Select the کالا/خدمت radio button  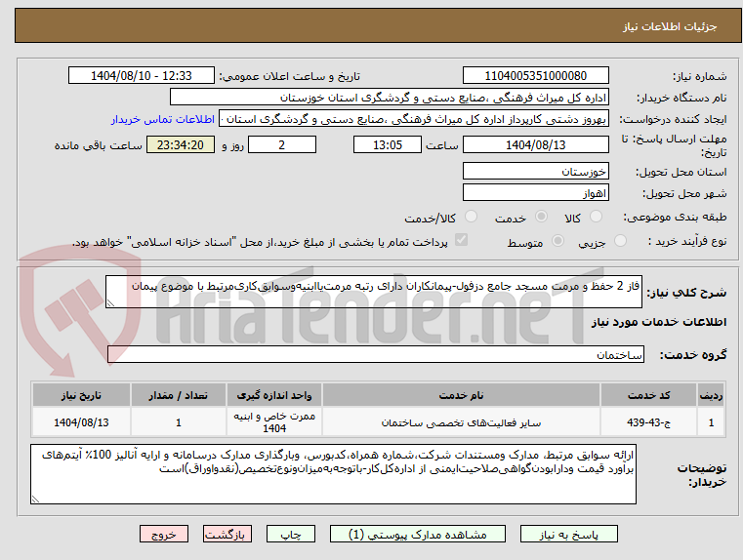(471, 217)
